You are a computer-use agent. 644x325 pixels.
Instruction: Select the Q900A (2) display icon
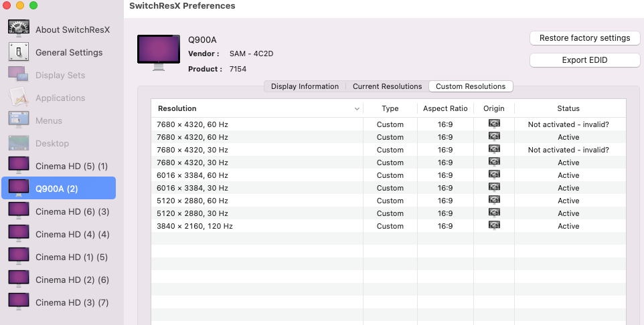(19, 188)
